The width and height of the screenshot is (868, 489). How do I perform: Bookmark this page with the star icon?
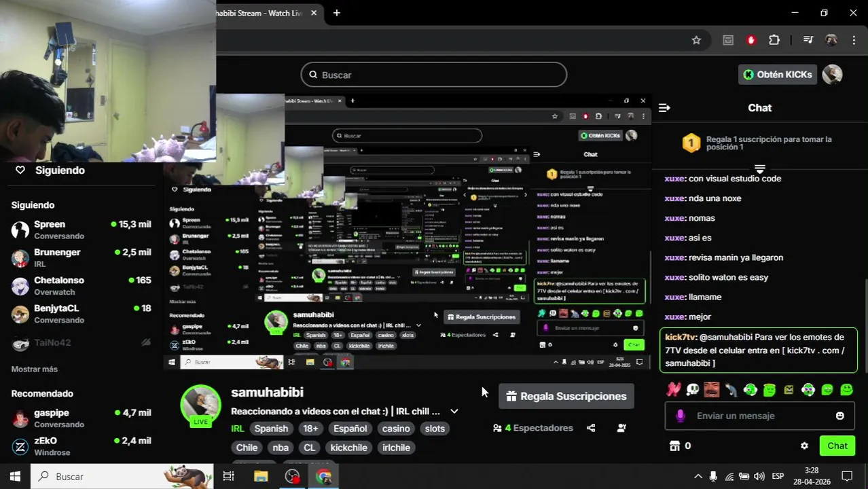696,40
